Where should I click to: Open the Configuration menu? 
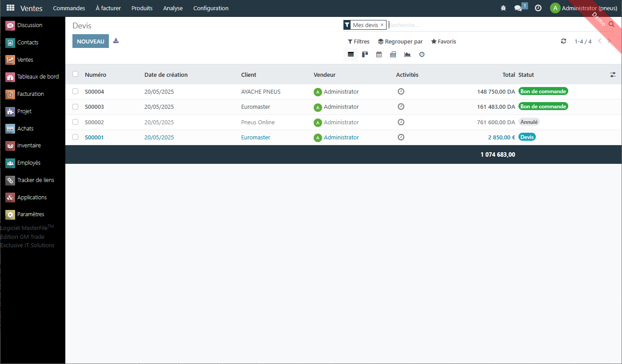pyautogui.click(x=211, y=8)
